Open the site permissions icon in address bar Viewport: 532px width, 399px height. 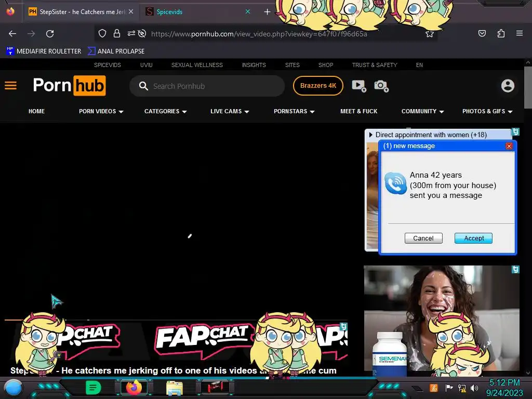[x=131, y=33]
